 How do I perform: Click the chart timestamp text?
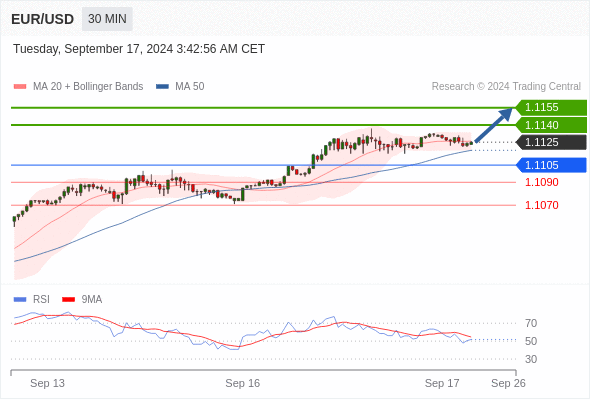[x=139, y=49]
